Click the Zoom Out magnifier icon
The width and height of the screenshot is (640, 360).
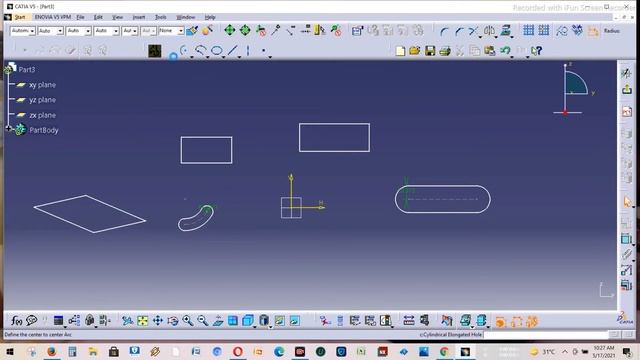pos(202,321)
